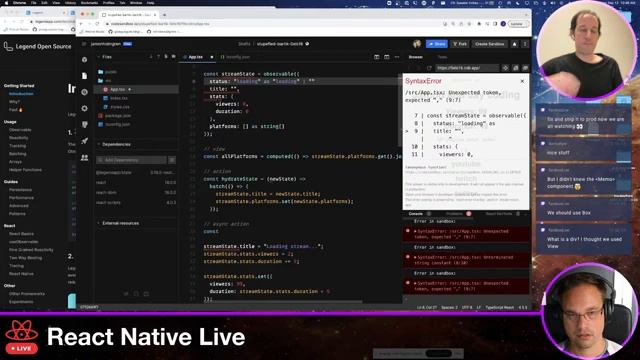Switch to the App.tsx editor tab
The height and width of the screenshot is (360, 640).
(x=196, y=57)
